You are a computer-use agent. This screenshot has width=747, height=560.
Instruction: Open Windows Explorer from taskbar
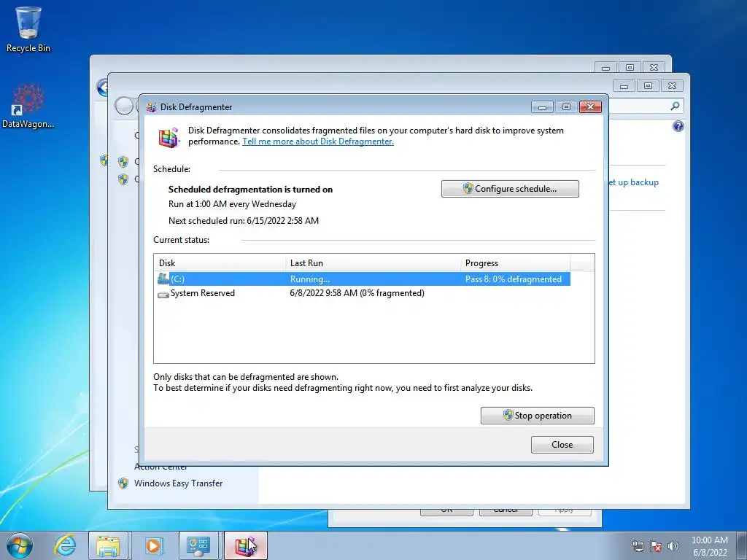coord(108,545)
